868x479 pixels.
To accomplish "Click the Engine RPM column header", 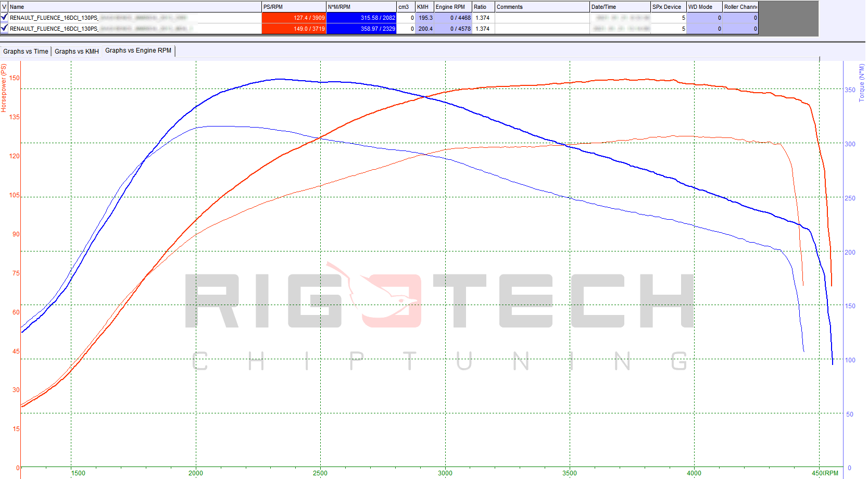I will tap(453, 7).
